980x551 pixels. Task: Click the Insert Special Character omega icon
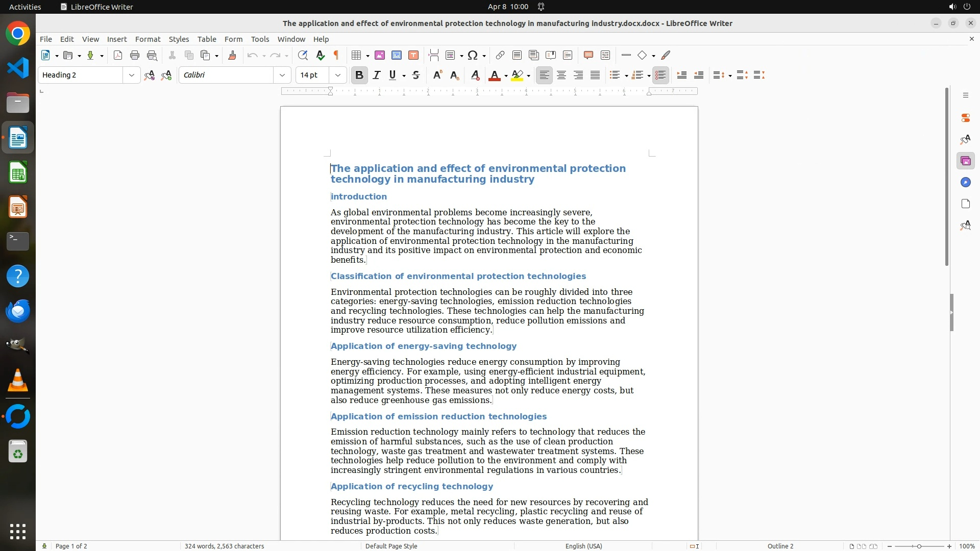click(x=473, y=56)
